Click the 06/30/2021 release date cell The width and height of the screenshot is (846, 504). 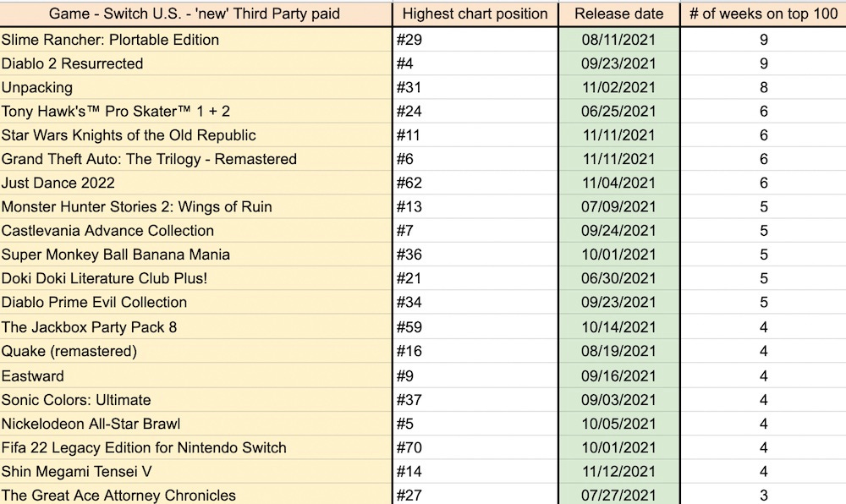[619, 278]
